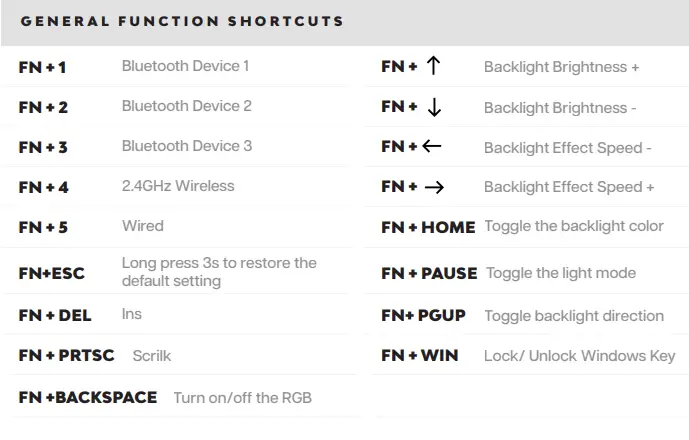Viewport: 689px width, 440px height.
Task: Select the FN + 1 shortcut label
Action: pyautogui.click(x=42, y=67)
